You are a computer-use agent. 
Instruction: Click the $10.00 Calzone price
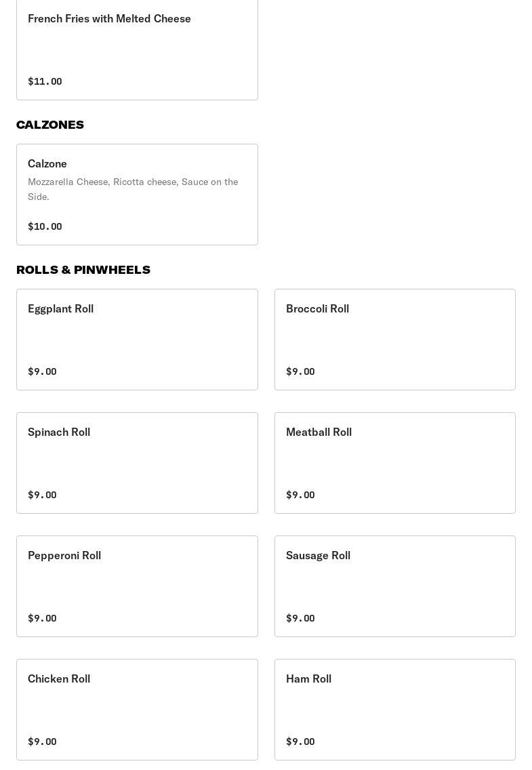click(45, 226)
